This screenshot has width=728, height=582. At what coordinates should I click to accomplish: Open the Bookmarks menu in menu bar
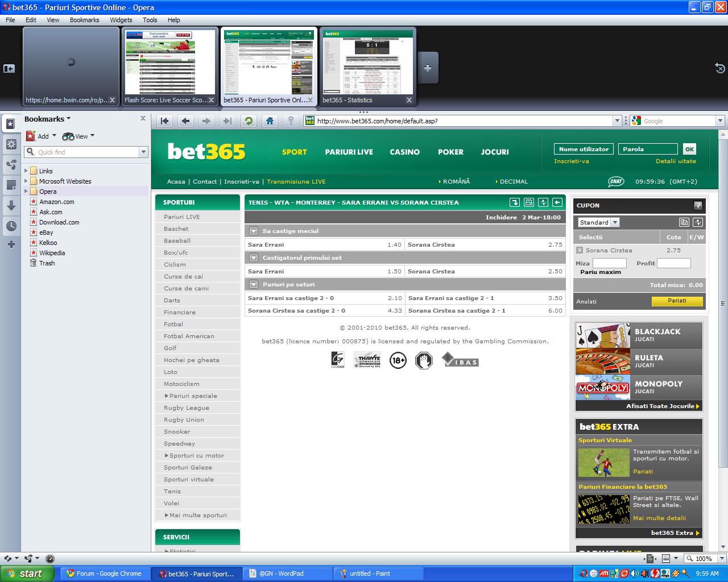(84, 20)
